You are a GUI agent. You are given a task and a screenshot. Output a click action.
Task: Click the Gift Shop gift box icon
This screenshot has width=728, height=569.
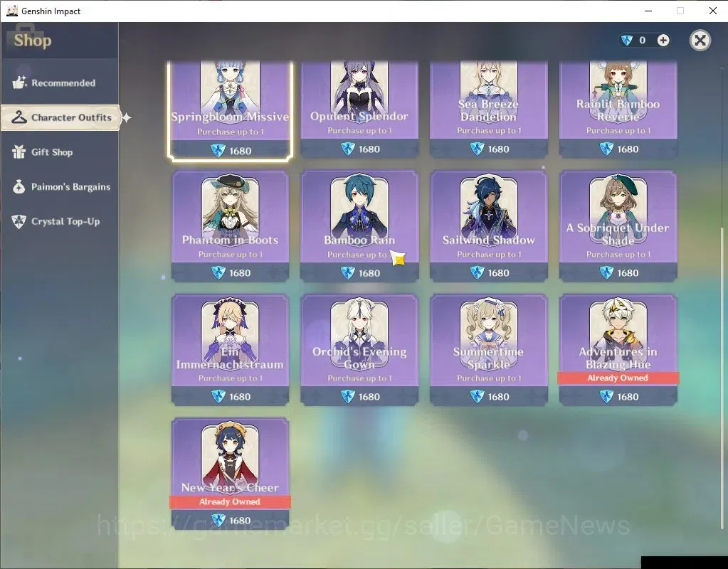19,151
